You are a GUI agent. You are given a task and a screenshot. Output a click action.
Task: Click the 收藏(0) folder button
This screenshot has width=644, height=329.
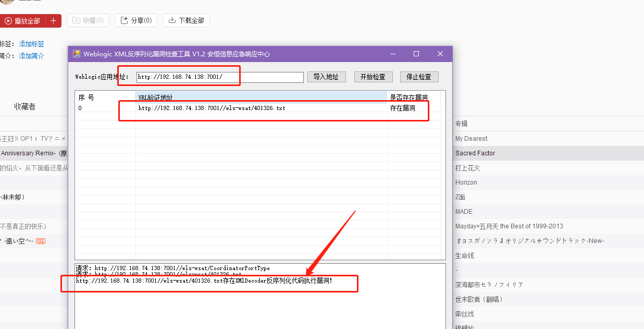click(88, 21)
